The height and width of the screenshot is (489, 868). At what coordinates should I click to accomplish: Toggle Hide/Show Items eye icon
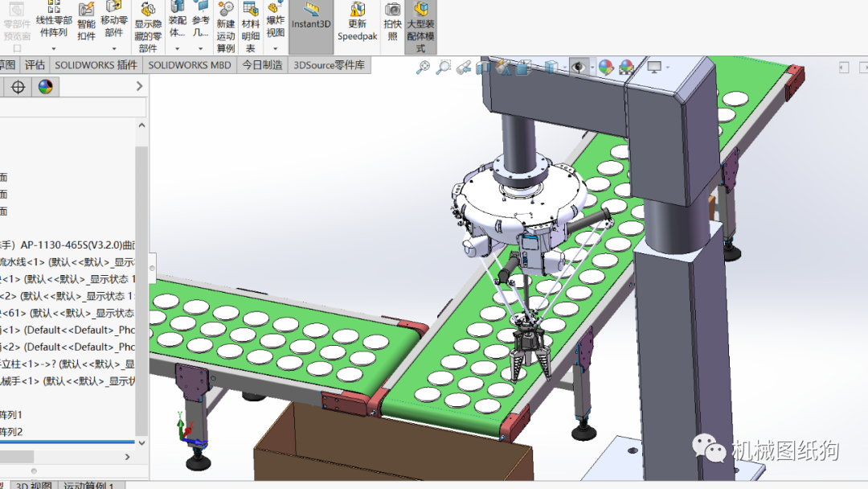[579, 68]
